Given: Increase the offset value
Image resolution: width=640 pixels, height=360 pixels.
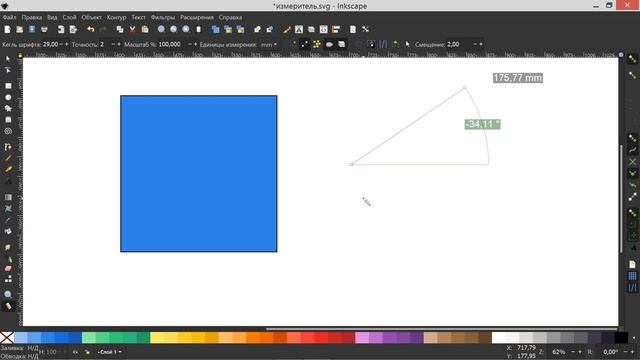Looking at the screenshot, I should tap(481, 44).
